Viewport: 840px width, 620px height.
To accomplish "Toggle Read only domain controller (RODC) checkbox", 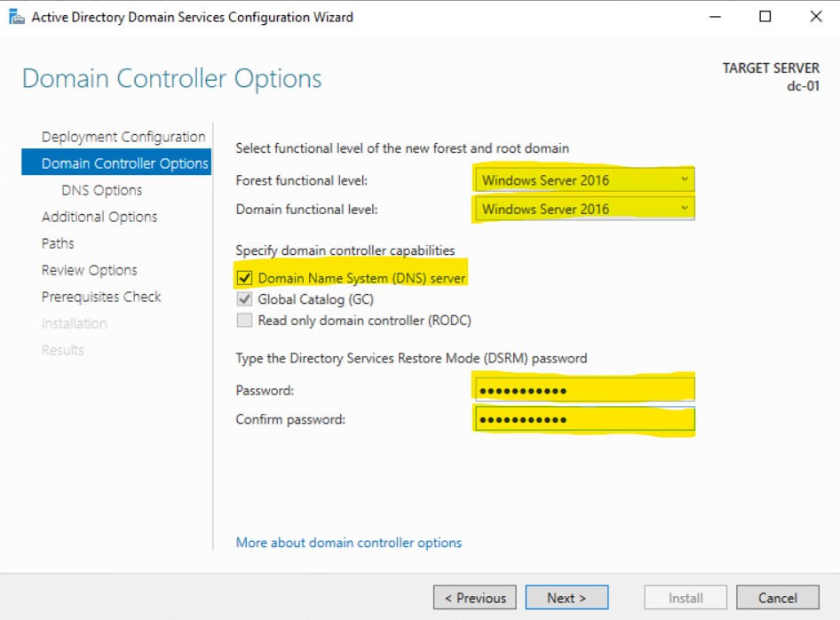I will pyautogui.click(x=243, y=321).
